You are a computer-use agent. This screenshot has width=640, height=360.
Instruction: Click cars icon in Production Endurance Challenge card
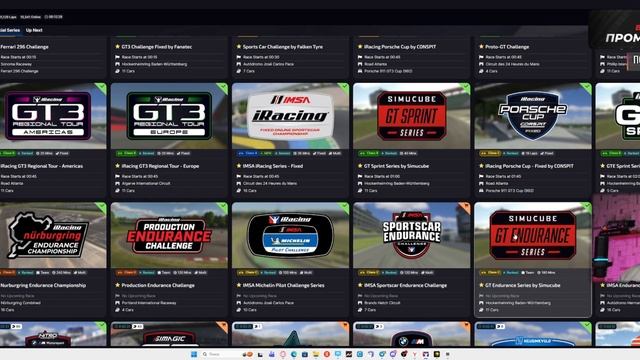pos(118,310)
